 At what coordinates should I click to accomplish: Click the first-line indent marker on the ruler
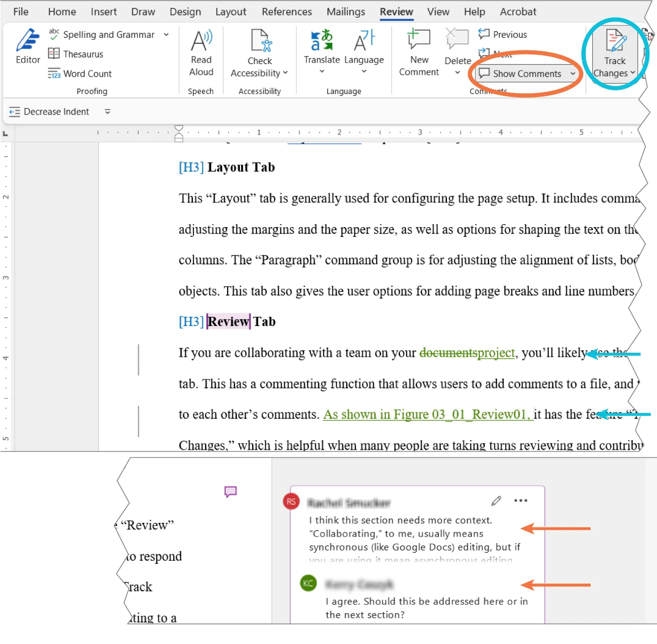(x=179, y=129)
